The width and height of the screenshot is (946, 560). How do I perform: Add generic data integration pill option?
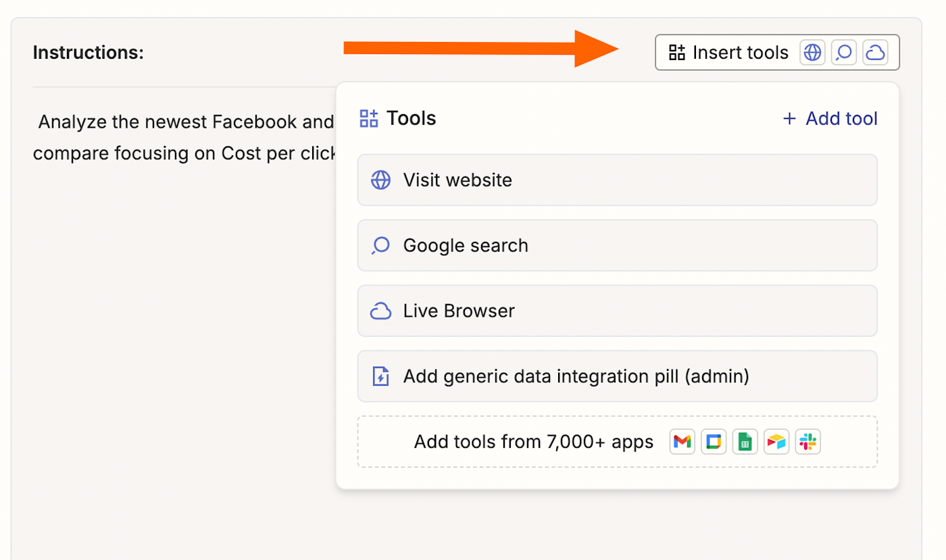pos(617,376)
